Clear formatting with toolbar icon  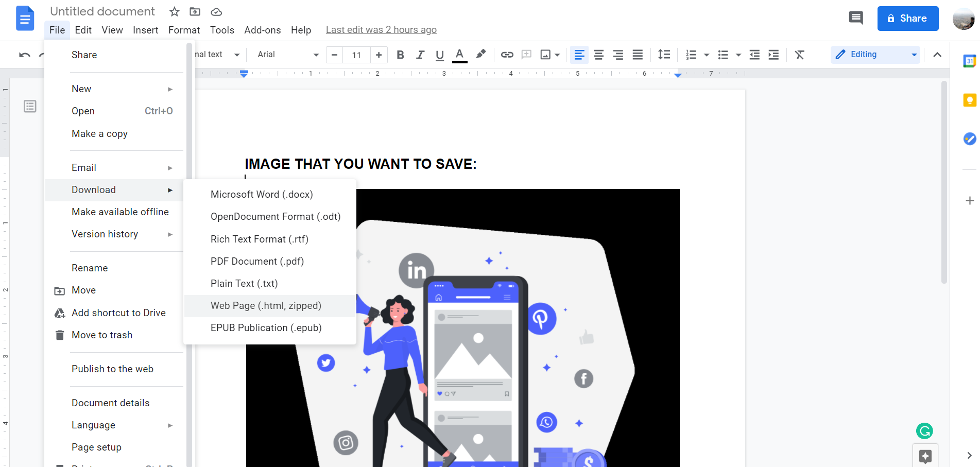point(800,55)
